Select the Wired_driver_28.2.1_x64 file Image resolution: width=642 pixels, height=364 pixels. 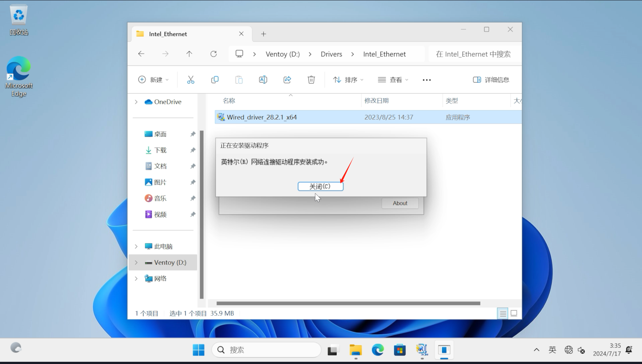[x=368, y=117]
